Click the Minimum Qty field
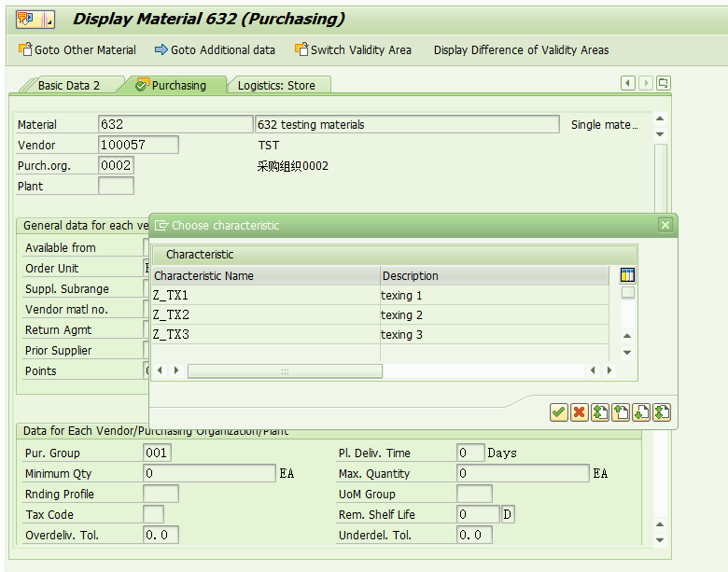Screen dimensions: 728x572 click(209, 473)
